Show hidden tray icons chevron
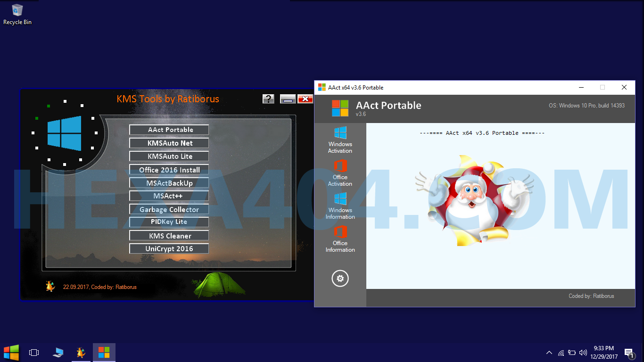Screen dimensions: 644x362 tap(549, 353)
